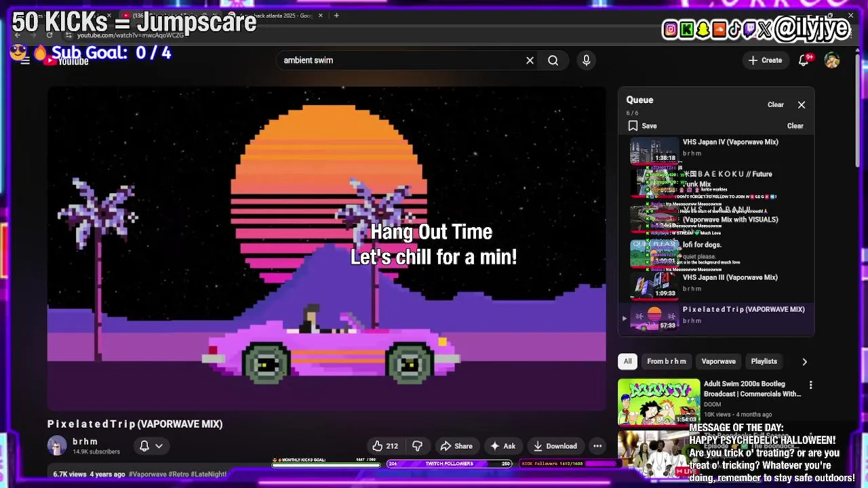Reload the browser page

(x=50, y=35)
